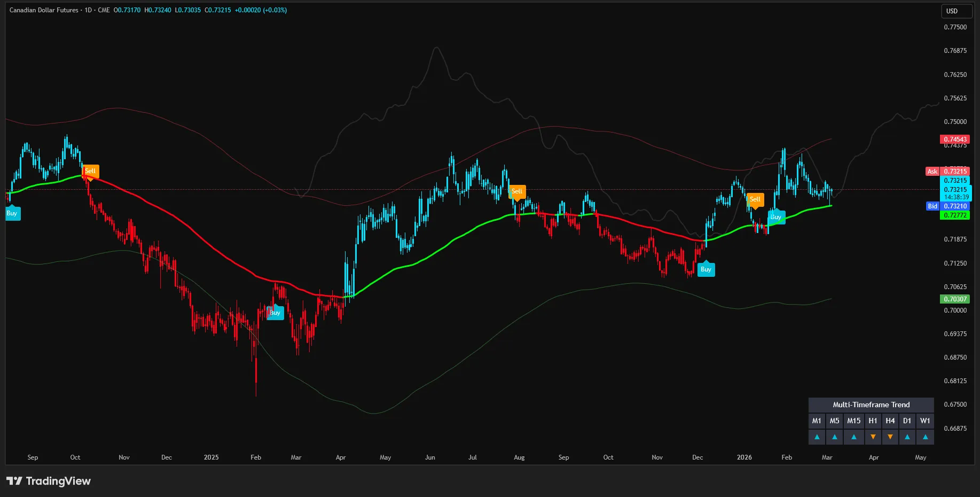Select the Sell marker above the August candles
The image size is (980, 497).
coord(516,191)
